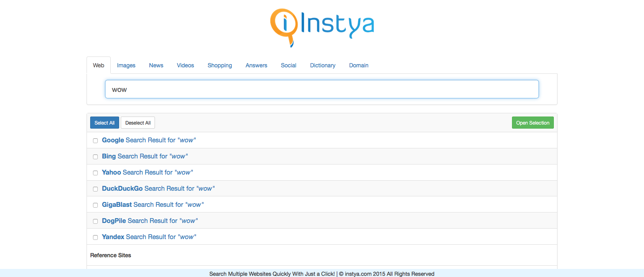Open DogPile Search Result for "wow" link
The width and height of the screenshot is (644, 277).
[x=150, y=221]
